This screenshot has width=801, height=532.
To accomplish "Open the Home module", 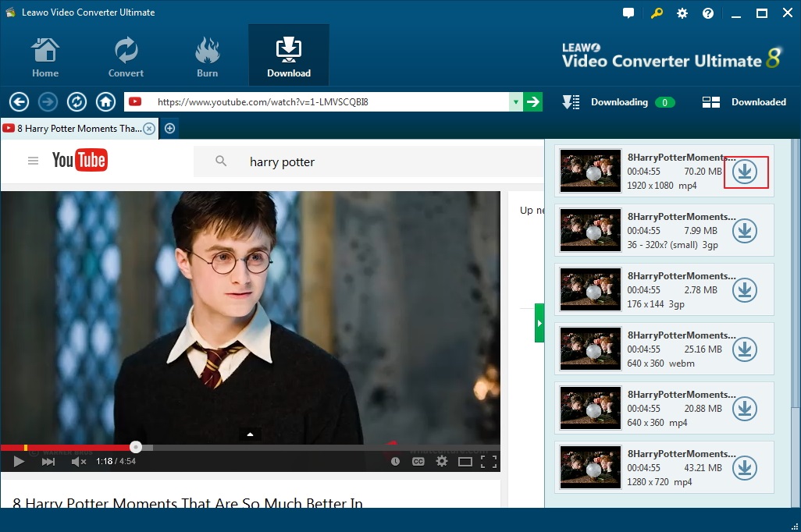I will (45, 57).
